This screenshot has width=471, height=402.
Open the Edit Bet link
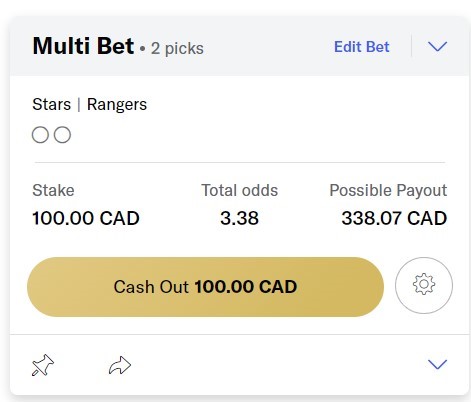[x=362, y=47]
